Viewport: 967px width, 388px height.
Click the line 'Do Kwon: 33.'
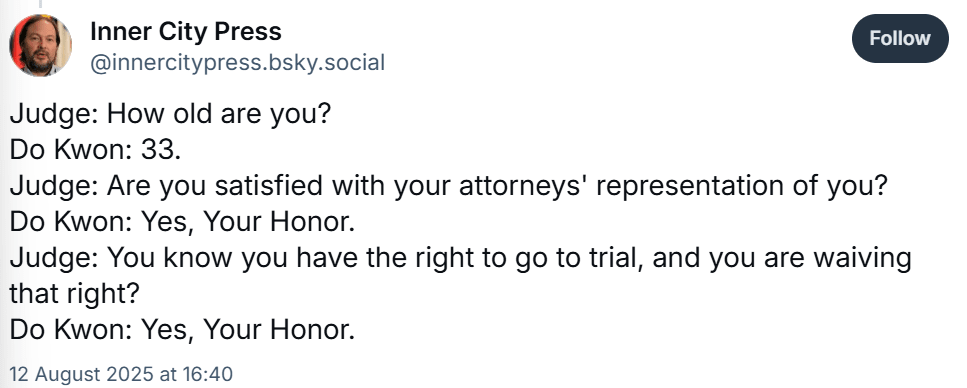[x=96, y=151]
